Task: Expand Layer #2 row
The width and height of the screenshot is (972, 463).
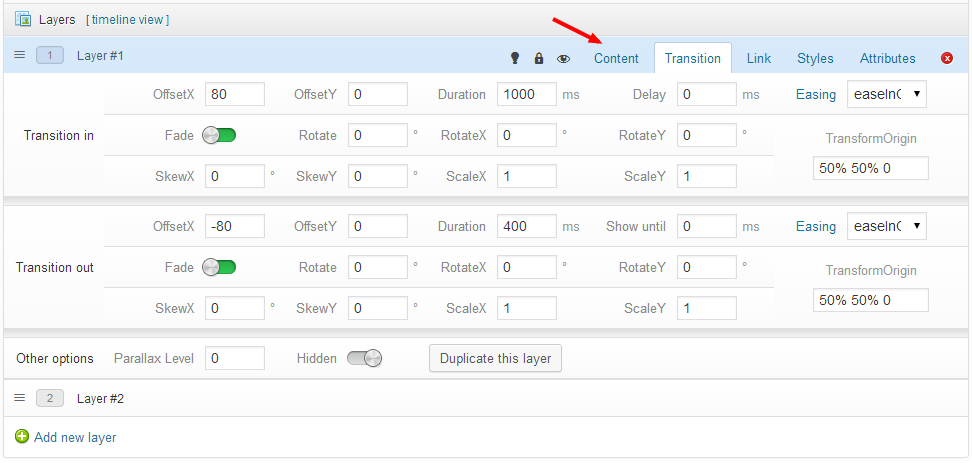Action: coord(100,398)
